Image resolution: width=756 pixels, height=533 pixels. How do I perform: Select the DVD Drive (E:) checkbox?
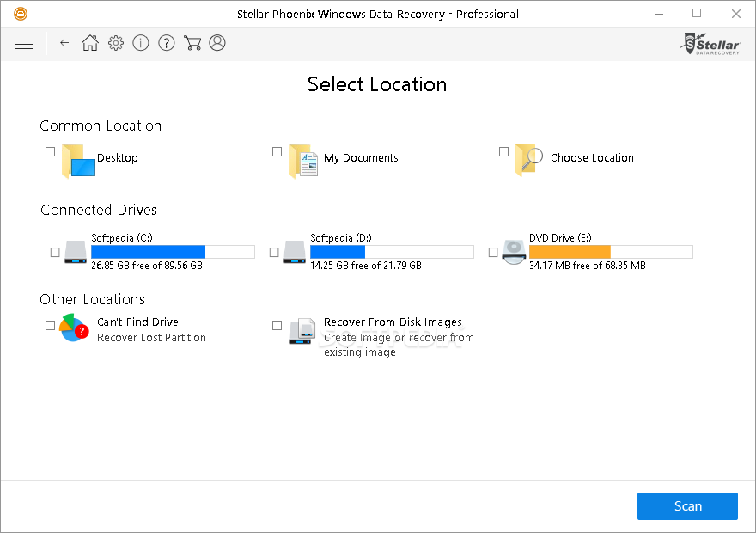493,252
